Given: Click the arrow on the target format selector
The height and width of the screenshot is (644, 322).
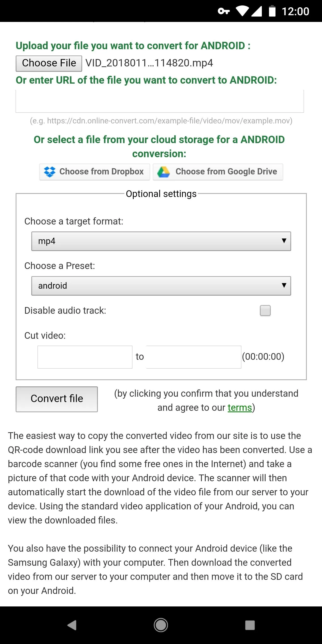Looking at the screenshot, I should (x=284, y=241).
